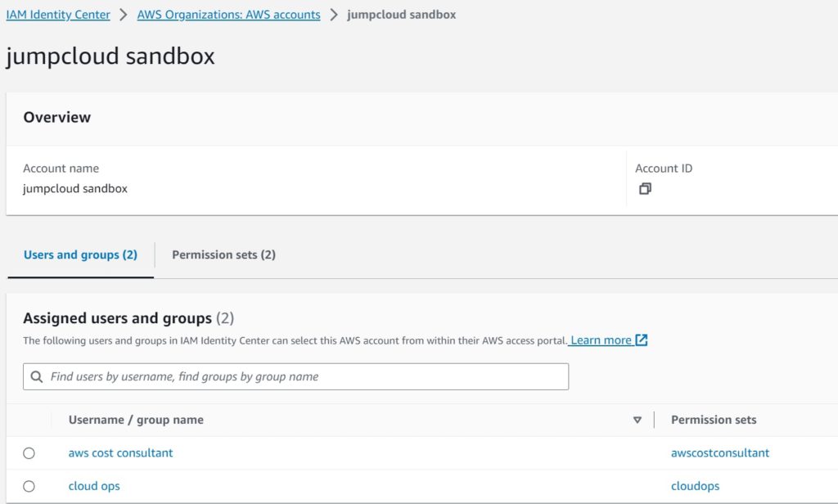
Task: Click the Assigned users and groups heading
Action: (x=128, y=318)
